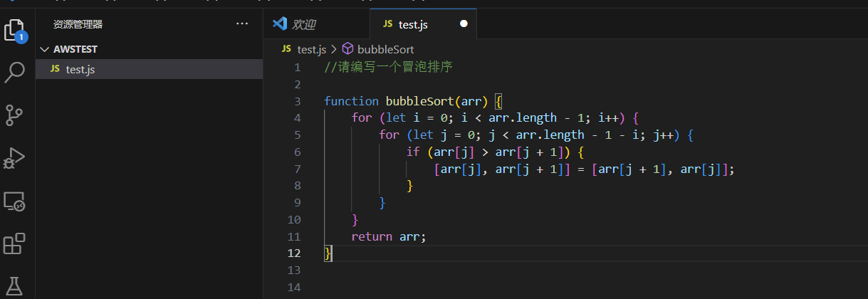Click the bubbleSort symbol icon in breadcrumb
868x299 pixels.
[348, 49]
